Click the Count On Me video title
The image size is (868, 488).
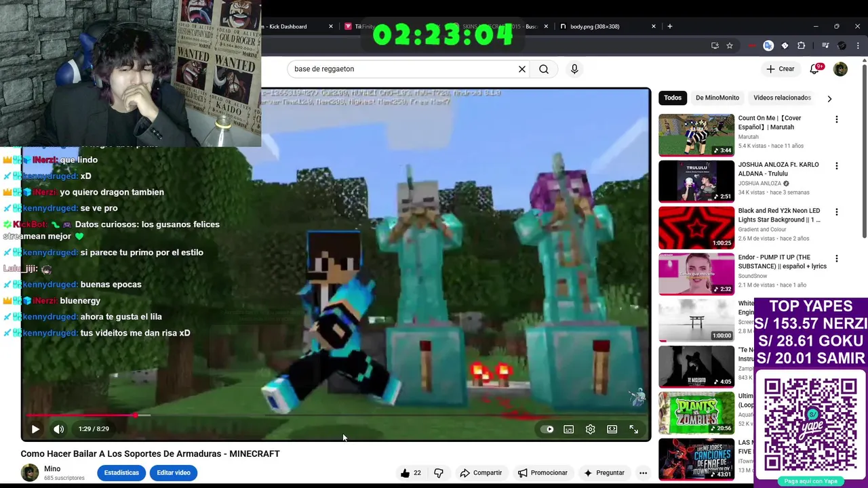pyautogui.click(x=771, y=122)
